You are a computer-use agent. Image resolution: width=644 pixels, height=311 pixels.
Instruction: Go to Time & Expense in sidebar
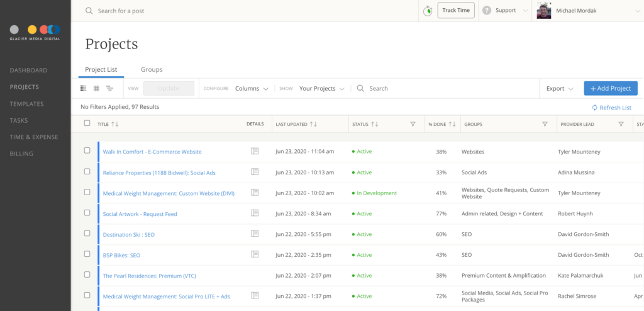[34, 137]
